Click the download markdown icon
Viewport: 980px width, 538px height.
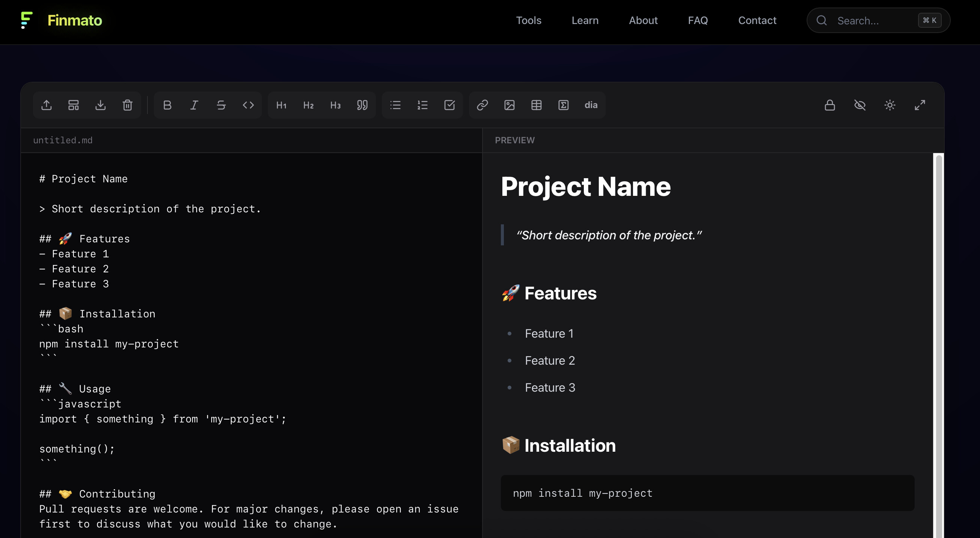[x=101, y=105]
